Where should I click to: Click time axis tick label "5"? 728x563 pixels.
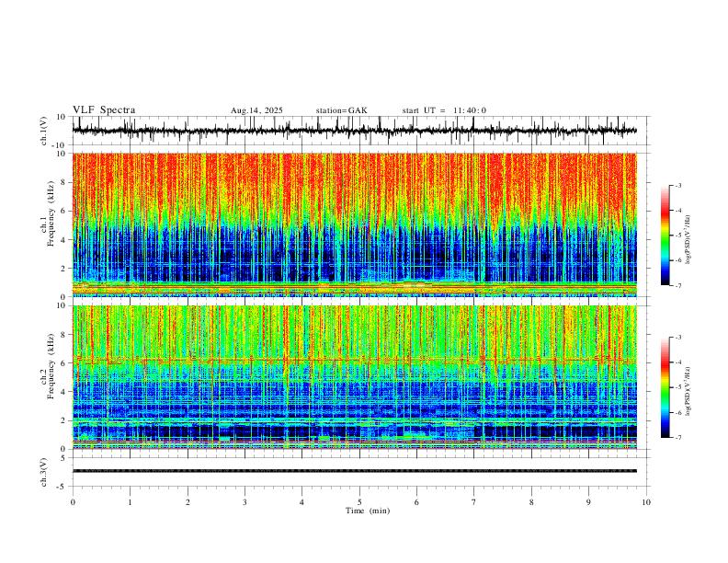click(x=359, y=502)
